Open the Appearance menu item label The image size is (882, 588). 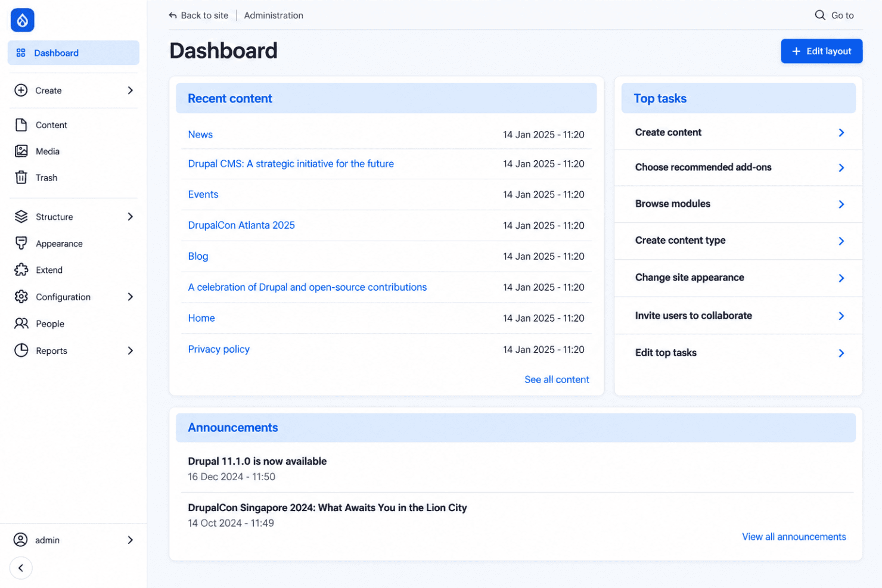pyautogui.click(x=59, y=244)
